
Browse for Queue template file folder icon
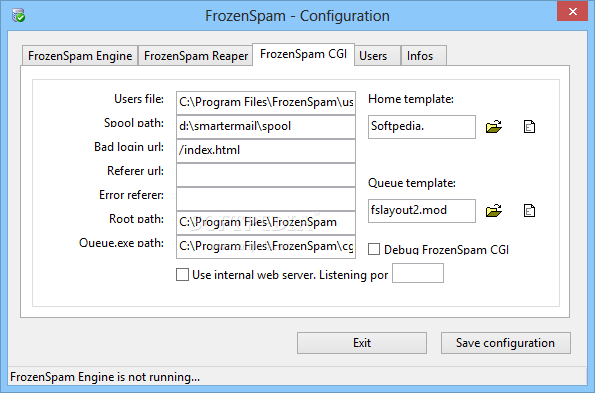click(494, 211)
